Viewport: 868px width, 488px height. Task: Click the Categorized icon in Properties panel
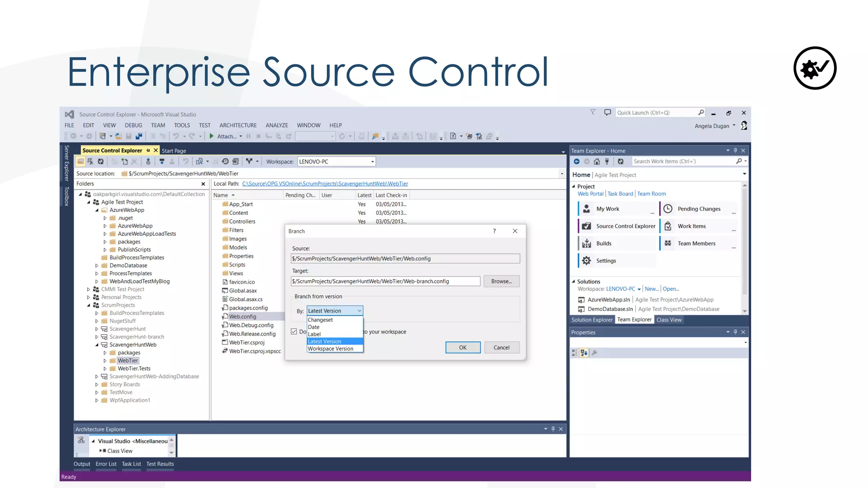(575, 353)
